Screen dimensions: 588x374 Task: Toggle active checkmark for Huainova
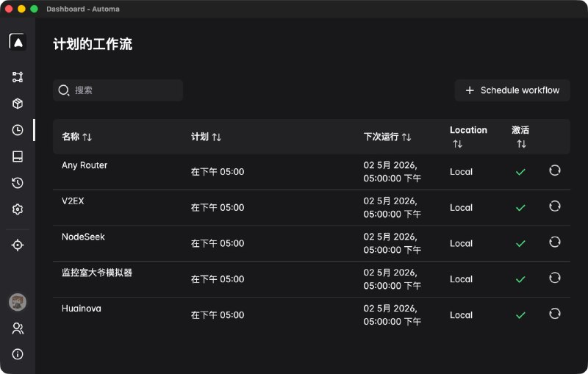point(520,315)
